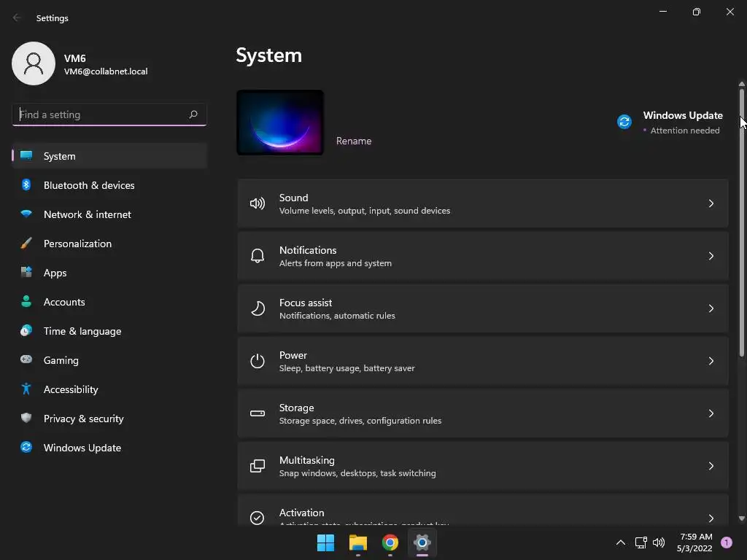Click the Focus assist moon icon

point(258,308)
